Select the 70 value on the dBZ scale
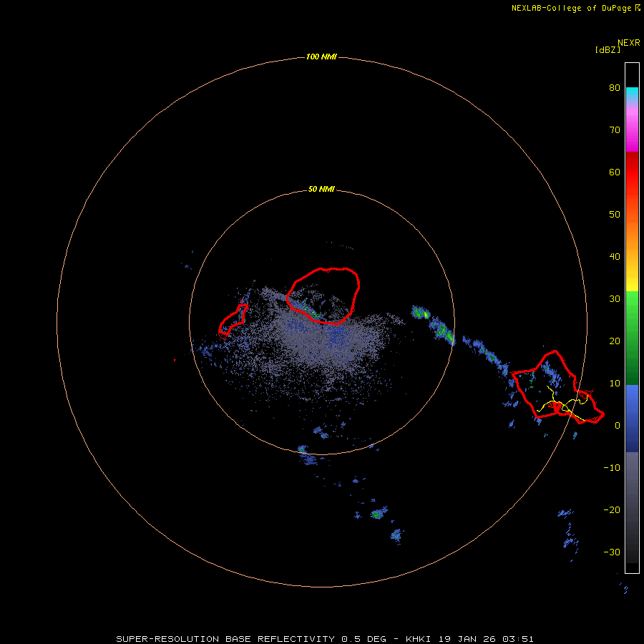The height and width of the screenshot is (644, 644). coord(615,130)
